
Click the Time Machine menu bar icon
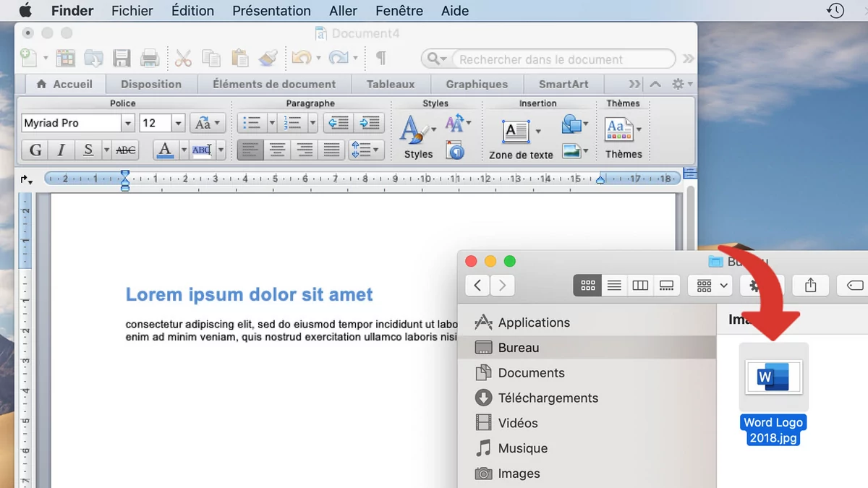835,11
